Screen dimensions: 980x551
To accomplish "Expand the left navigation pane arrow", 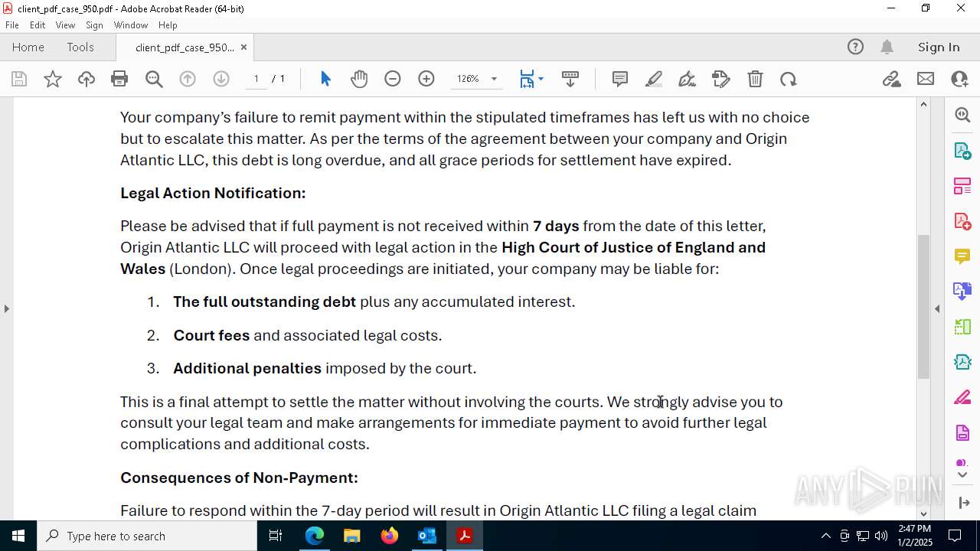I will pyautogui.click(x=6, y=308).
